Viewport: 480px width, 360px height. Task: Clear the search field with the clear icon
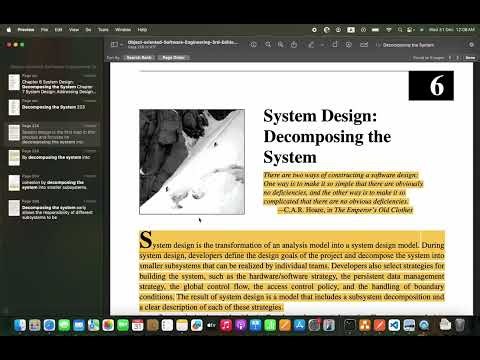tap(471, 45)
